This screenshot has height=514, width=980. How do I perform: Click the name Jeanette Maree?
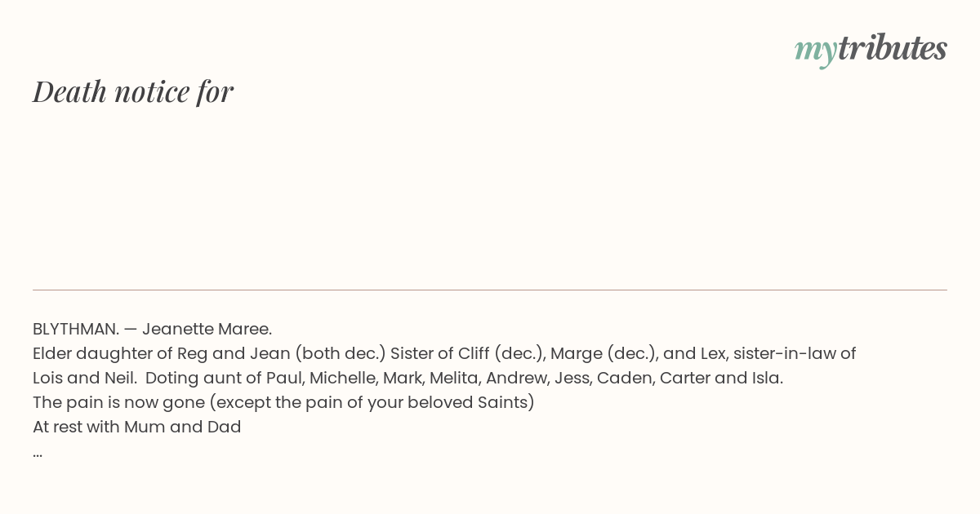(207, 329)
